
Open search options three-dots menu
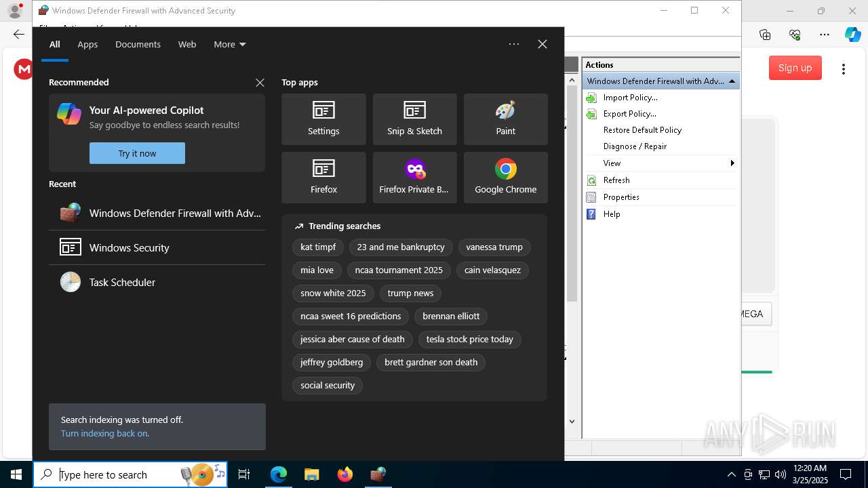coord(514,44)
